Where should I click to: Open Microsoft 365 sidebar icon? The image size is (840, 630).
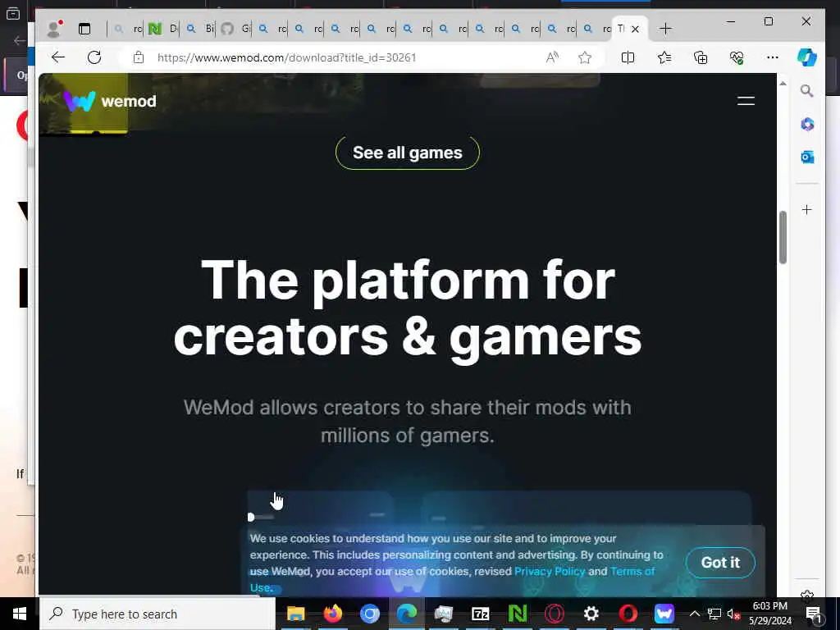pyautogui.click(x=807, y=125)
